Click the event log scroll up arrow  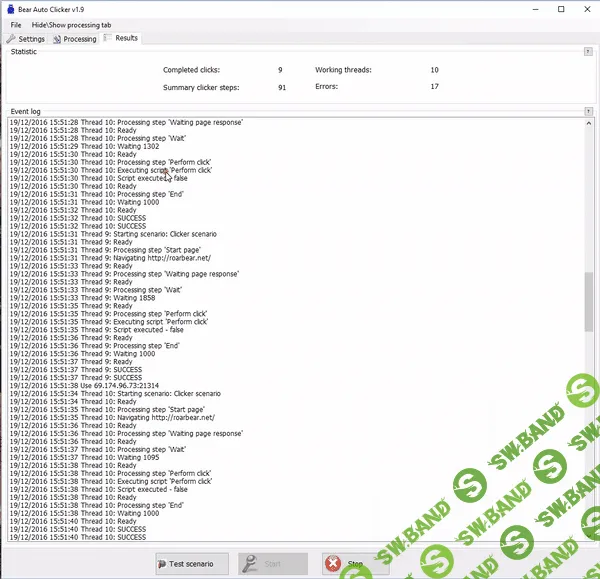click(x=587, y=123)
